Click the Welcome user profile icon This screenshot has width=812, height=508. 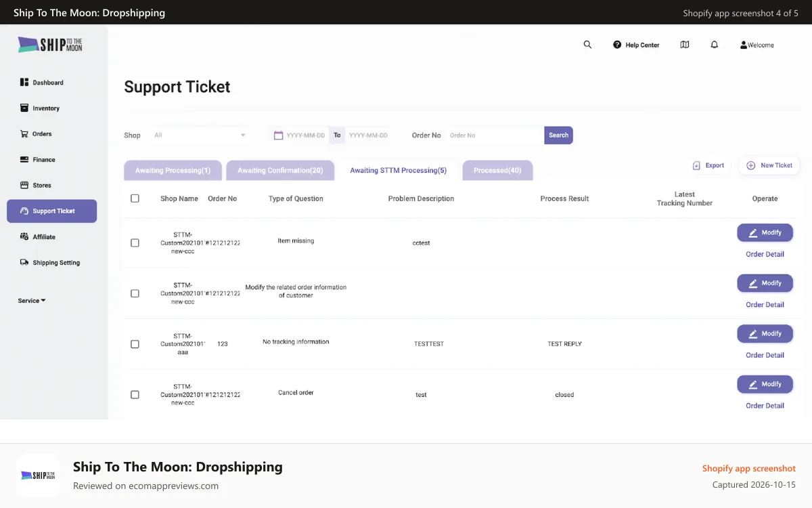coord(744,45)
